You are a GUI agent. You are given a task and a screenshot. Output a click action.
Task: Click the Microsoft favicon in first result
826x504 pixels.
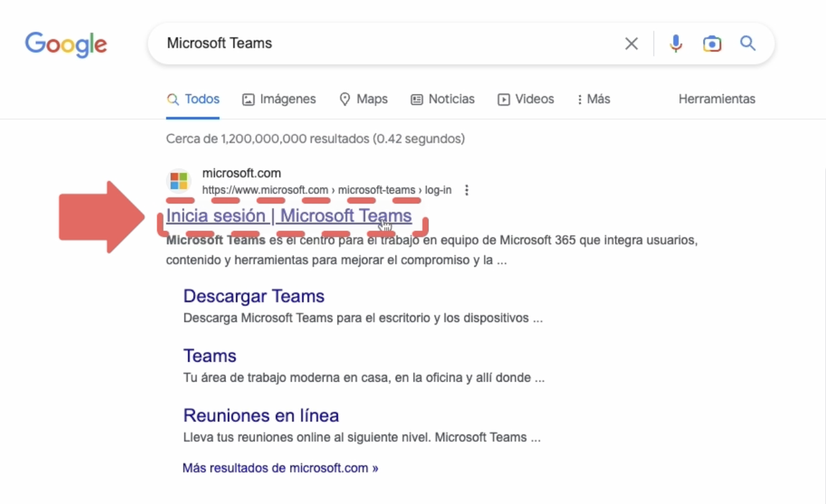[x=179, y=181]
